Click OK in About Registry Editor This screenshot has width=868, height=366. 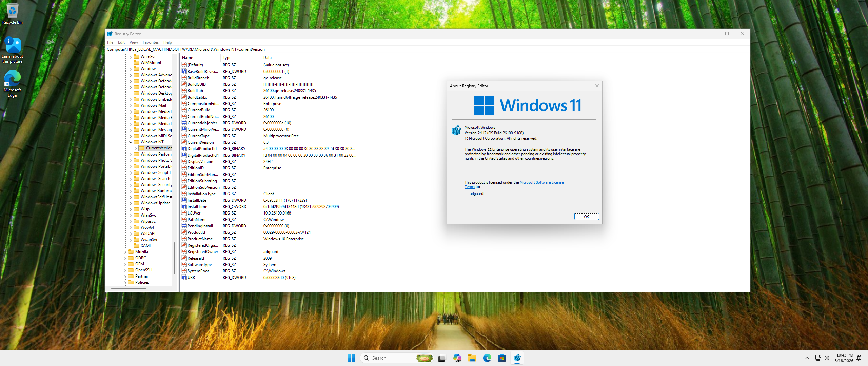[x=586, y=217]
